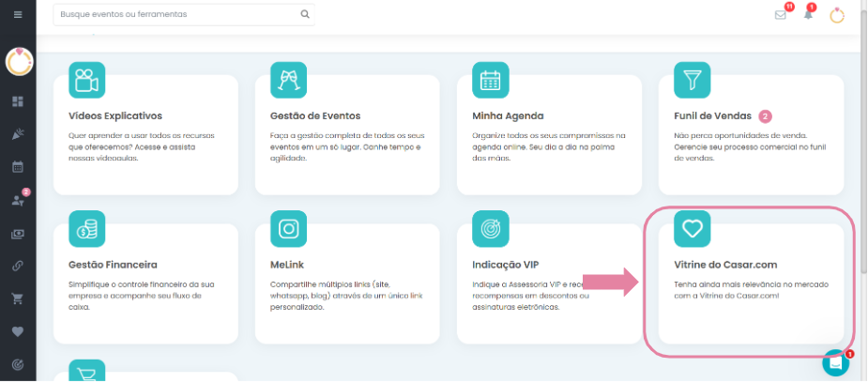Viewport: 868px width, 383px height.
Task: Open the hamburger menu in the sidebar
Action: point(18,14)
